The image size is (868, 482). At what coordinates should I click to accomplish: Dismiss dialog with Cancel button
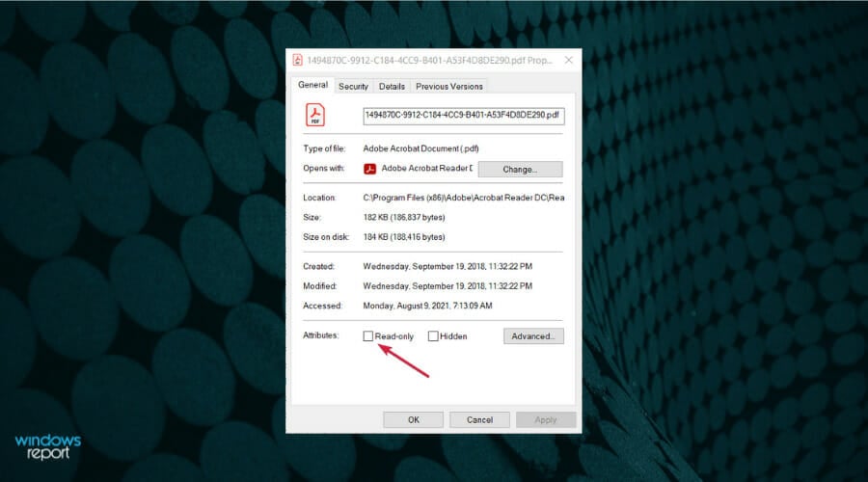[x=479, y=419]
